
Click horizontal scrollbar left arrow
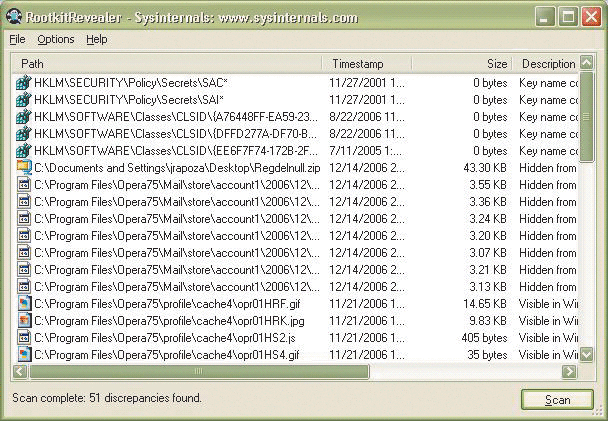pos(20,371)
